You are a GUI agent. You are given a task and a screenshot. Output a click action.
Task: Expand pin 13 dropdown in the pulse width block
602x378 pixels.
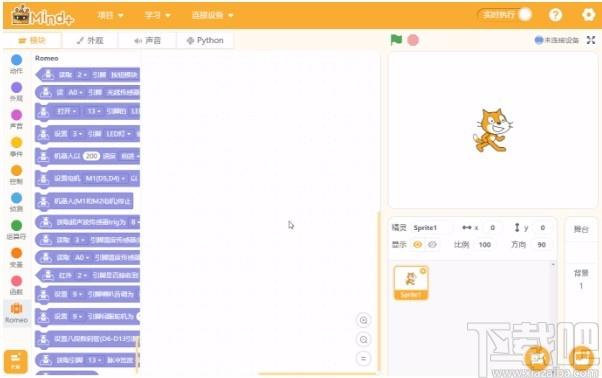94,360
